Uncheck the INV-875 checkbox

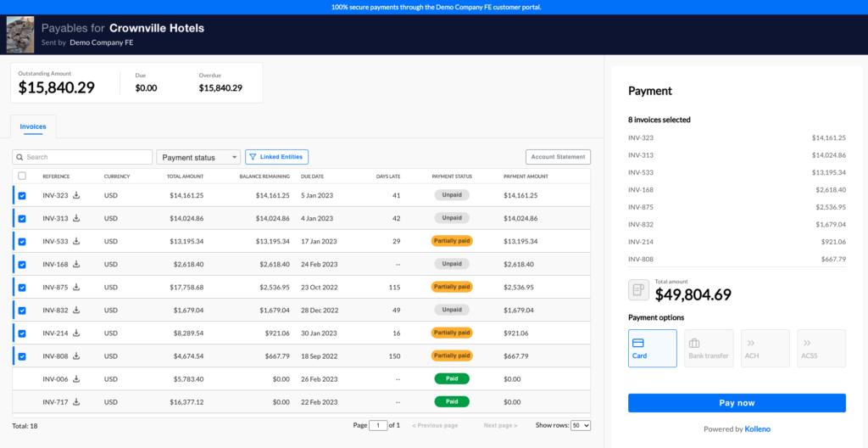click(x=22, y=288)
